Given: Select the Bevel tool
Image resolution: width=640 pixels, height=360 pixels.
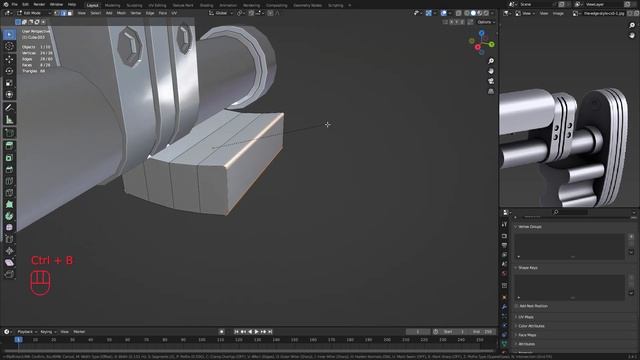Looking at the screenshot, I should [x=9, y=169].
